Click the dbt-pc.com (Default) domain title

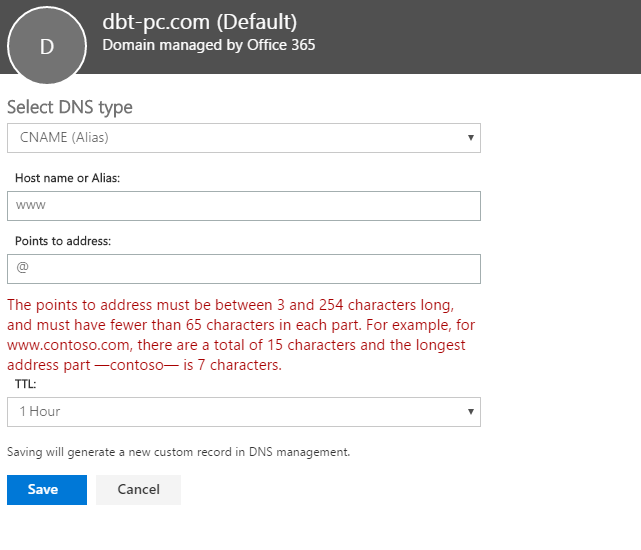point(200,21)
